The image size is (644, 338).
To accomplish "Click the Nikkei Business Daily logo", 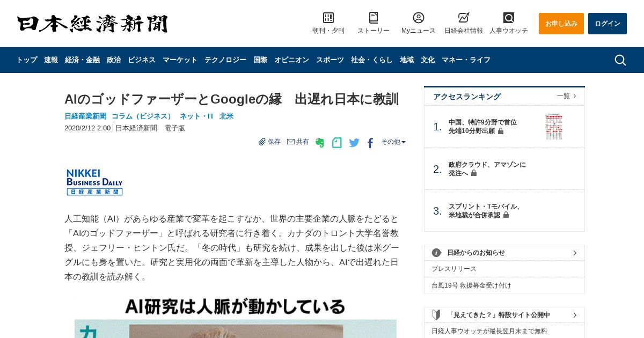I will pyautogui.click(x=94, y=182).
